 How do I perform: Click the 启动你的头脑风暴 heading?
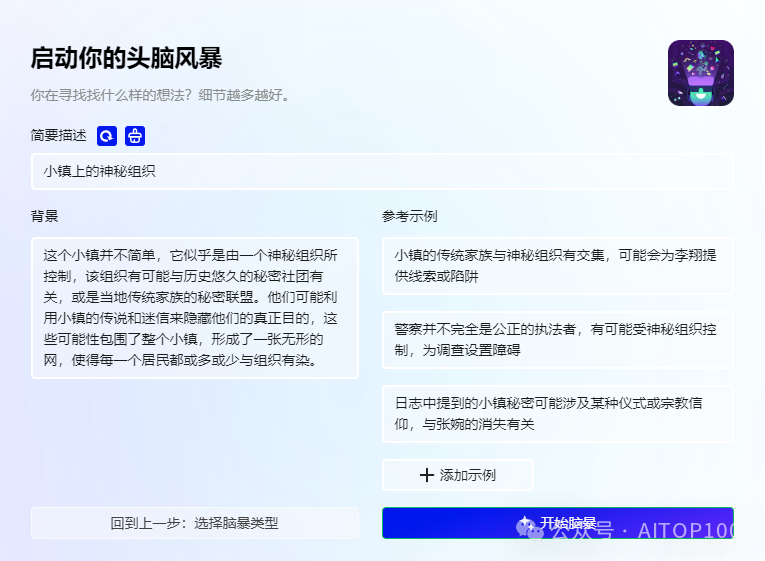click(126, 58)
